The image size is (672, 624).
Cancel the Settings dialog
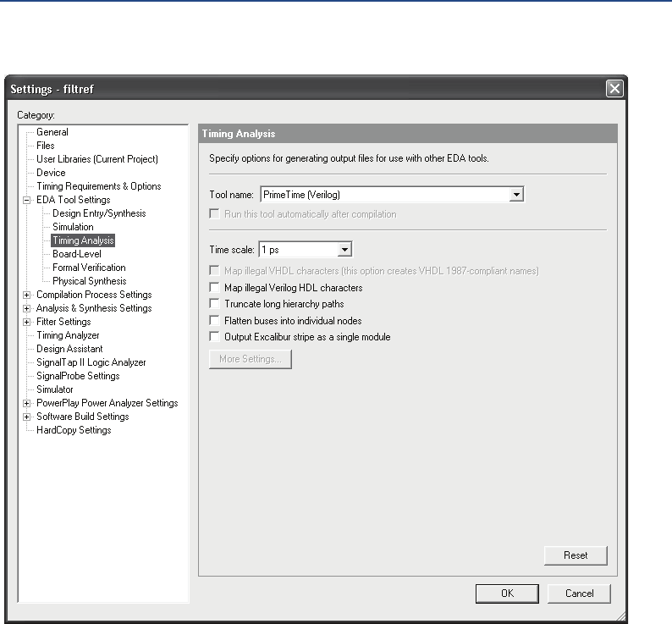[579, 594]
